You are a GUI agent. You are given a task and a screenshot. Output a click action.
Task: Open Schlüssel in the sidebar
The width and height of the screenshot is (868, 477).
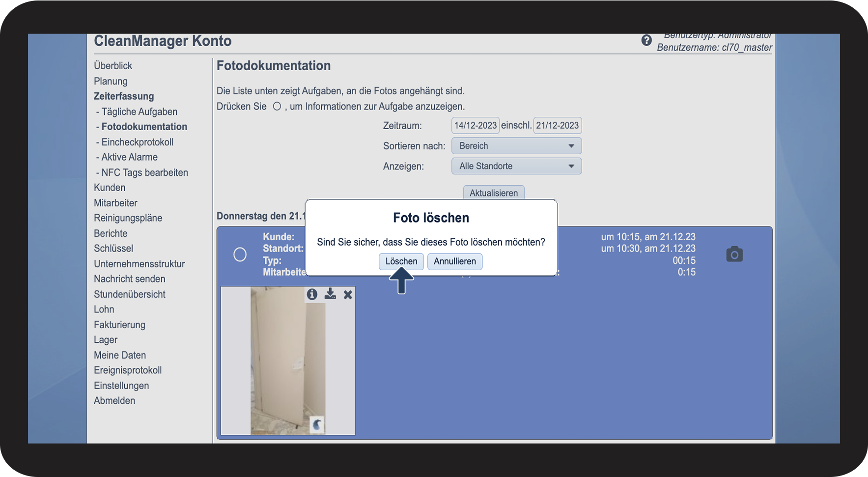point(113,249)
